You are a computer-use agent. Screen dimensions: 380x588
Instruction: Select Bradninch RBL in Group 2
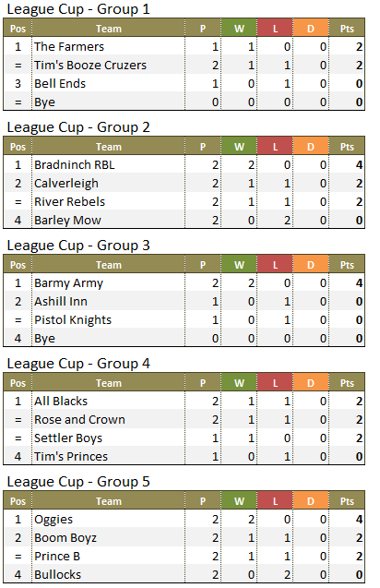click(75, 164)
